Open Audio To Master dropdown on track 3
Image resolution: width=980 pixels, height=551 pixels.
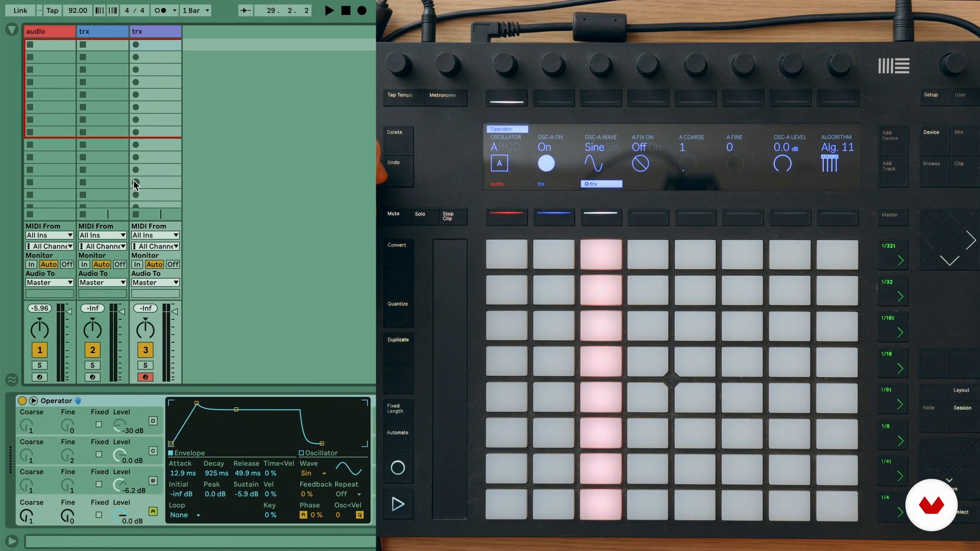tap(156, 283)
